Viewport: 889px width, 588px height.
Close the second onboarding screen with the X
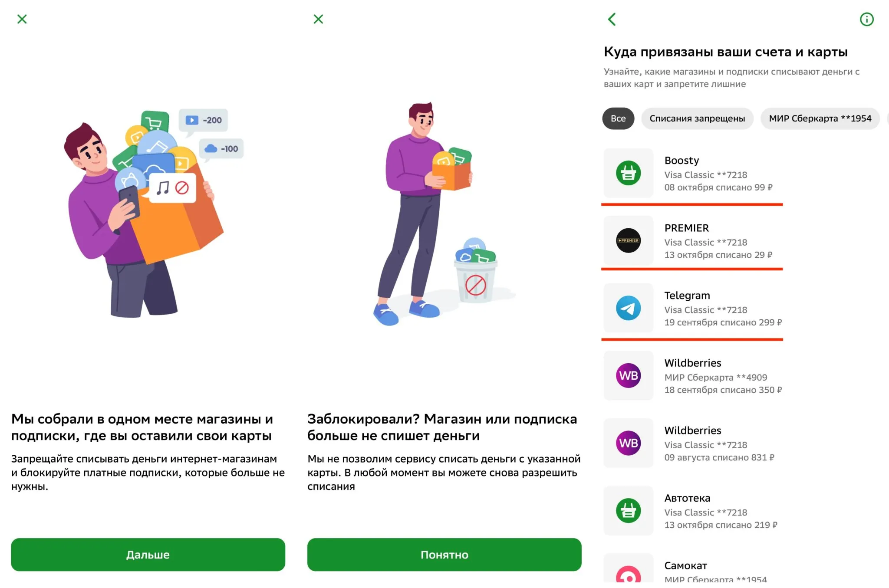(318, 19)
